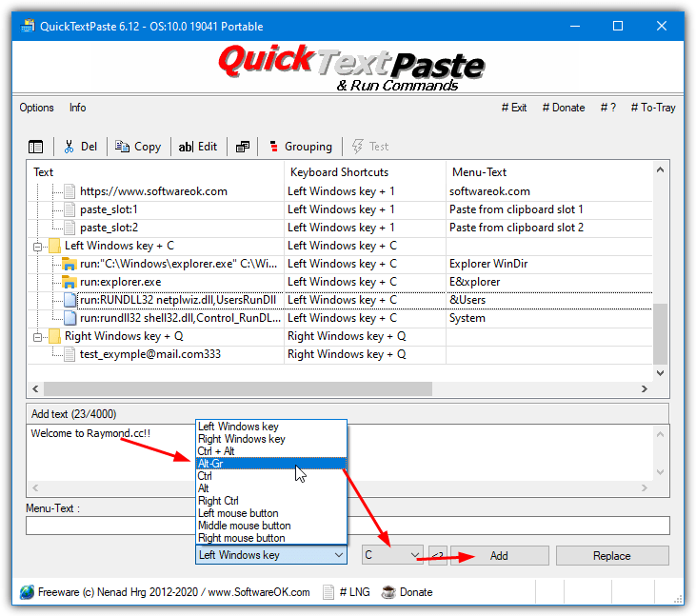Click the Replace button
Image resolution: width=696 pixels, height=616 pixels.
coord(612,556)
